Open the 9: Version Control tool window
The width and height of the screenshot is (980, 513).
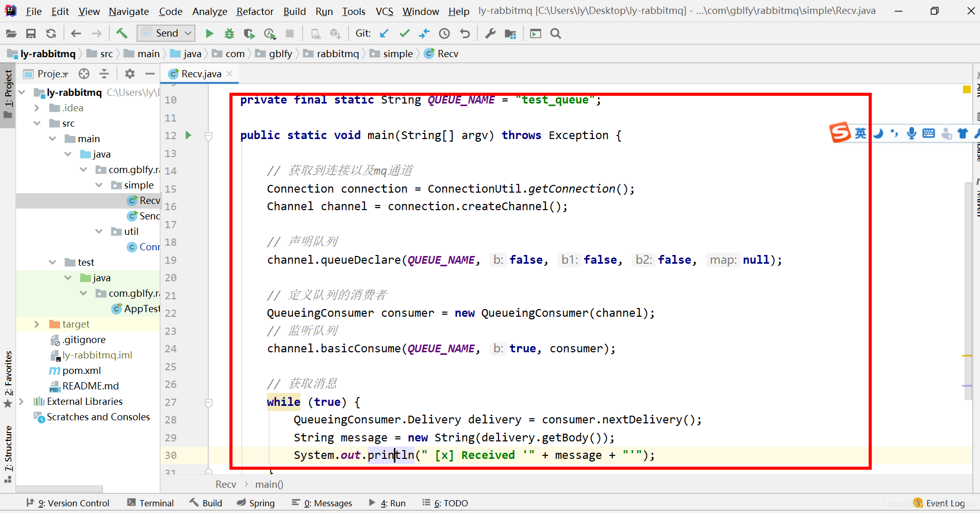(x=68, y=503)
